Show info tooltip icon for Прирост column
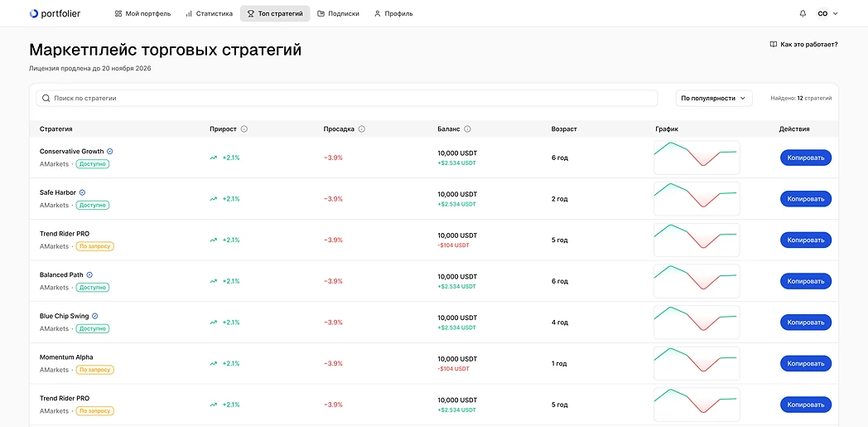868x427 pixels. point(244,129)
